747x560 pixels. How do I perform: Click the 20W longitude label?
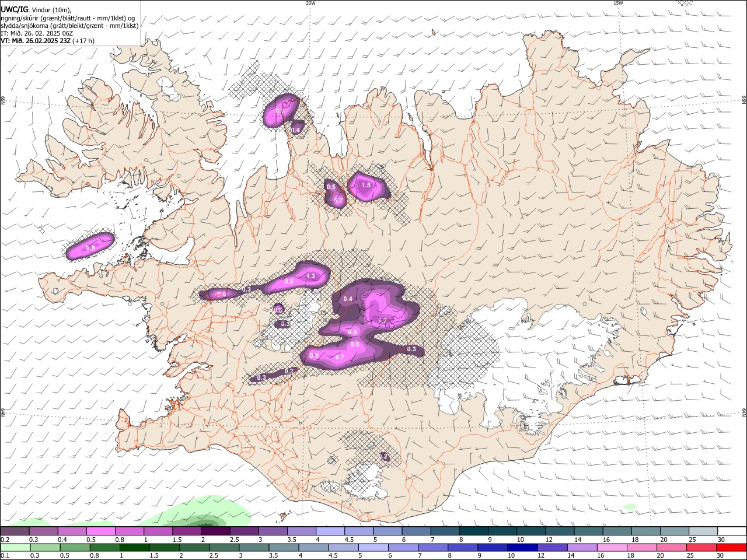(310, 3)
